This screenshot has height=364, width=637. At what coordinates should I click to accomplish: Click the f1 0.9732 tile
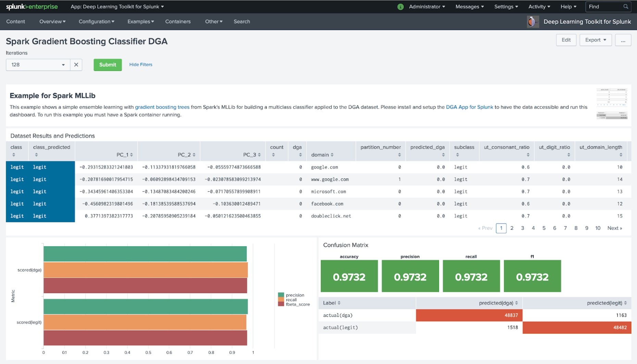click(x=532, y=276)
